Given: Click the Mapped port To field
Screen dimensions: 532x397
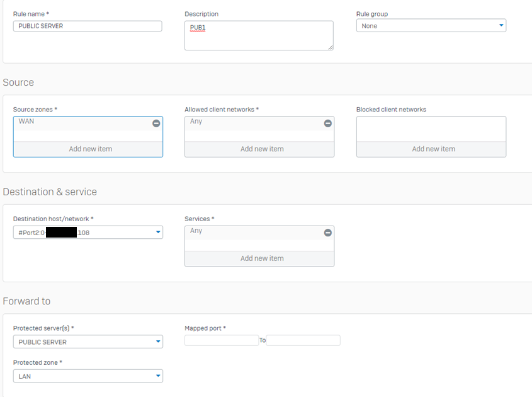Looking at the screenshot, I should pos(303,340).
